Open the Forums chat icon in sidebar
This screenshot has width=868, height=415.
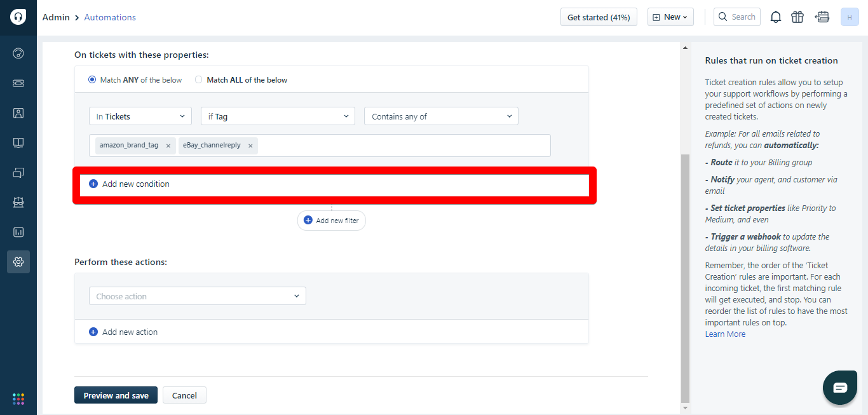(18, 172)
